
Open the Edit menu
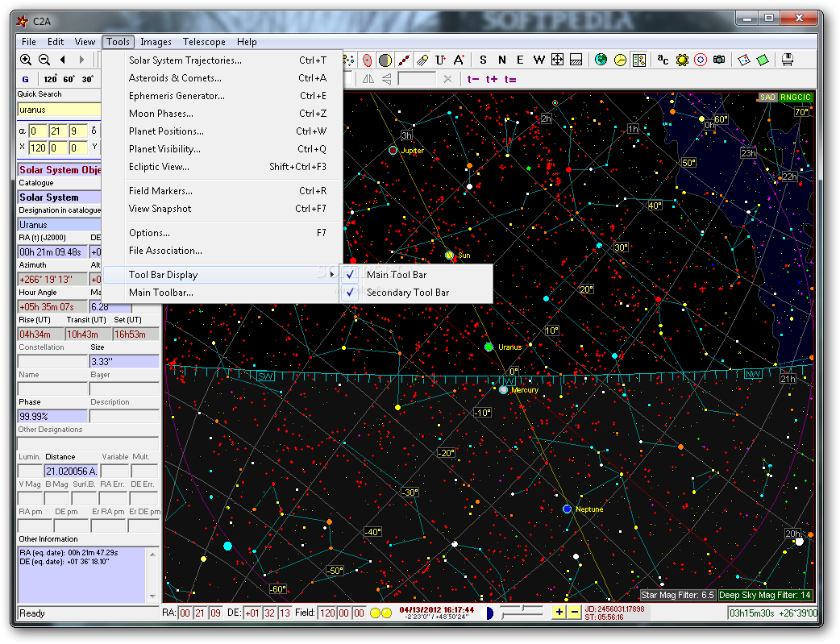coord(55,42)
